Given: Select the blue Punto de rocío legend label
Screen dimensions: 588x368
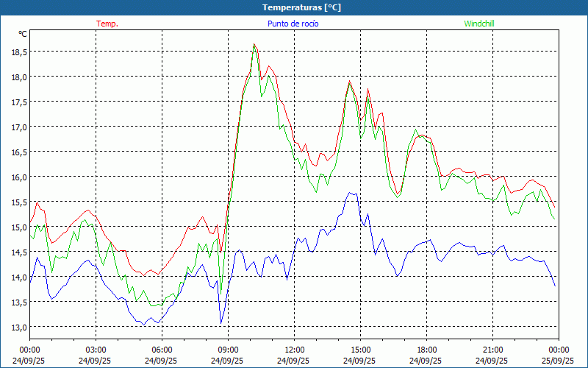Looking at the screenshot, I should click(x=293, y=24).
